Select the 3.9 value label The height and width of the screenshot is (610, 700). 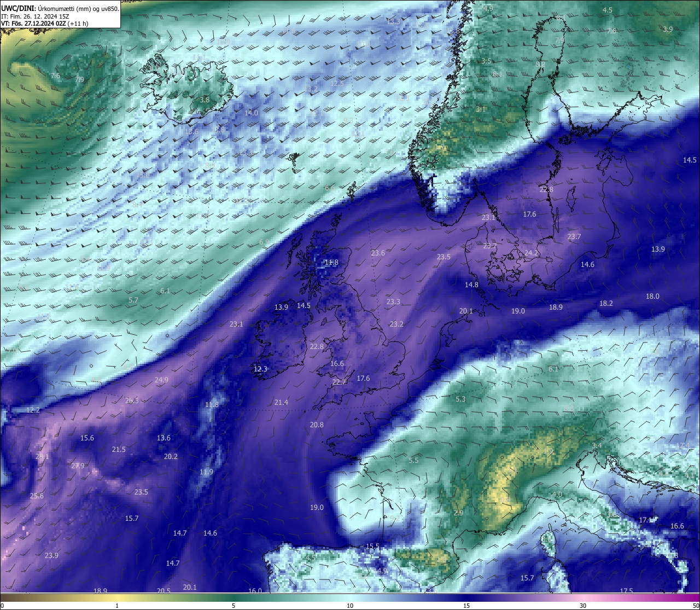(x=668, y=30)
